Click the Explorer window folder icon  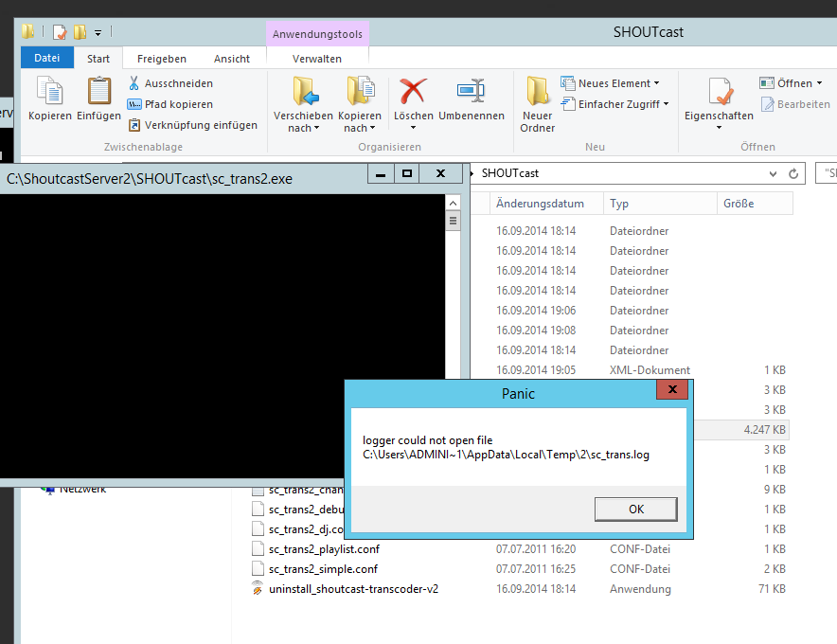(x=28, y=31)
